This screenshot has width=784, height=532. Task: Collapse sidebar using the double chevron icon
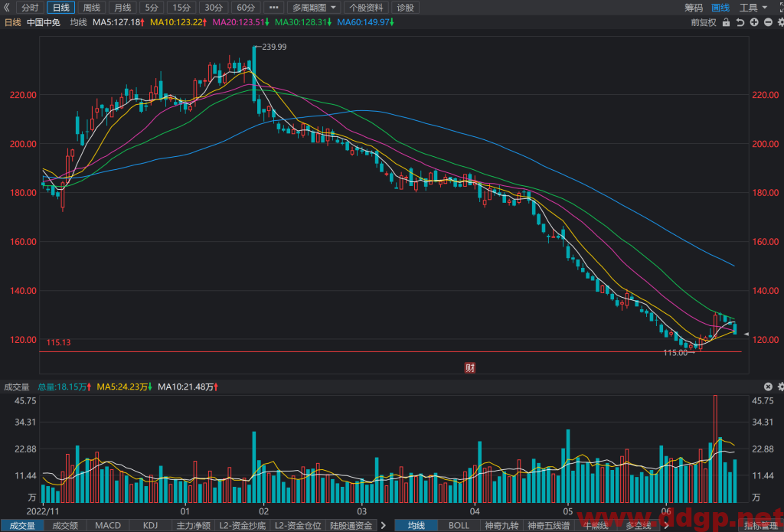point(7,8)
